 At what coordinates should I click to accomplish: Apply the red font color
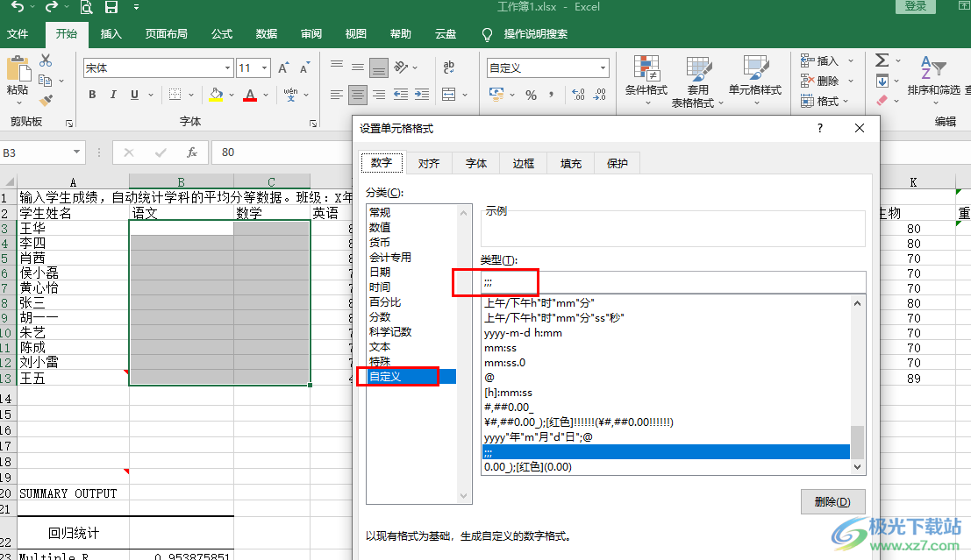(250, 95)
